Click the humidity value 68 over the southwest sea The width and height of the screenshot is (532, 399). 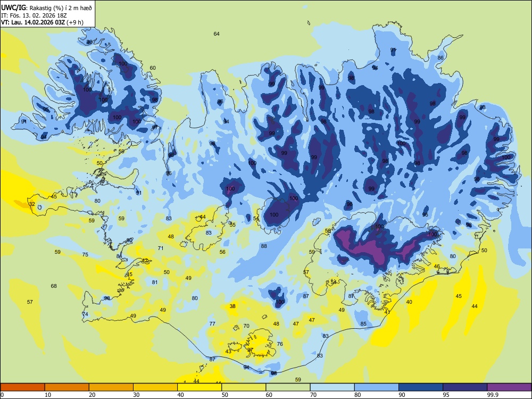point(54,286)
